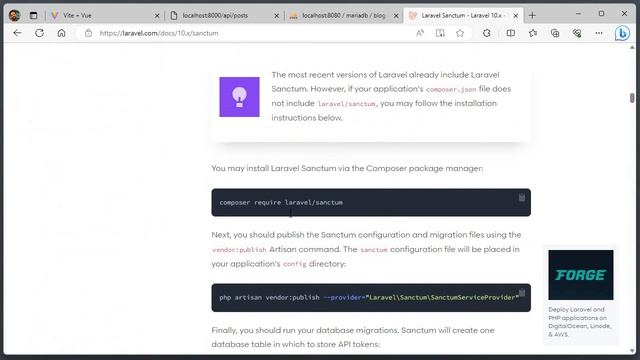The width and height of the screenshot is (640, 360).
Task: Click the scrollbar down arrow
Action: (632, 351)
